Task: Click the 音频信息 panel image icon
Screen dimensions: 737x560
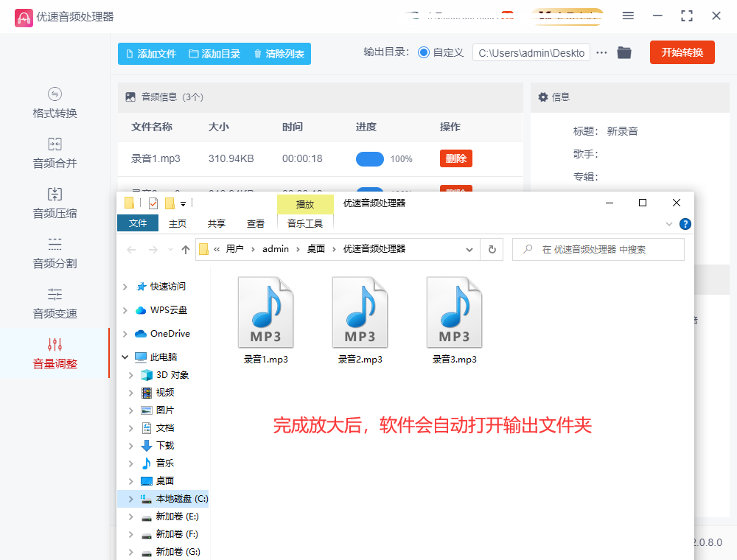Action: tap(130, 97)
